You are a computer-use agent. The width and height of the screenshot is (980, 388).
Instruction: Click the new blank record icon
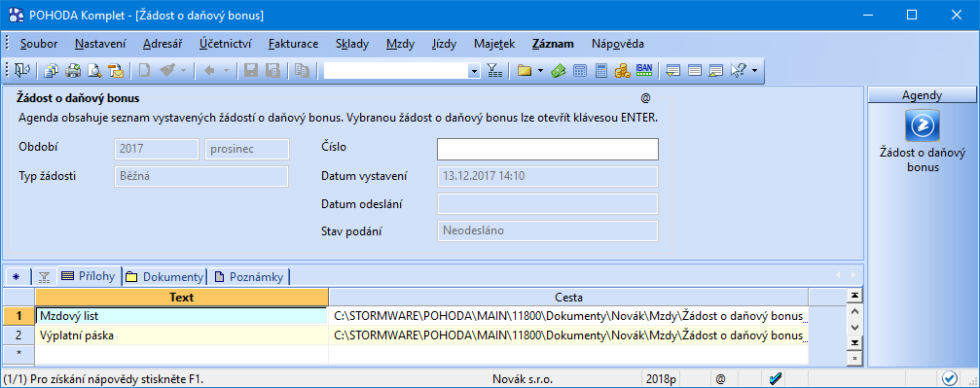[145, 71]
